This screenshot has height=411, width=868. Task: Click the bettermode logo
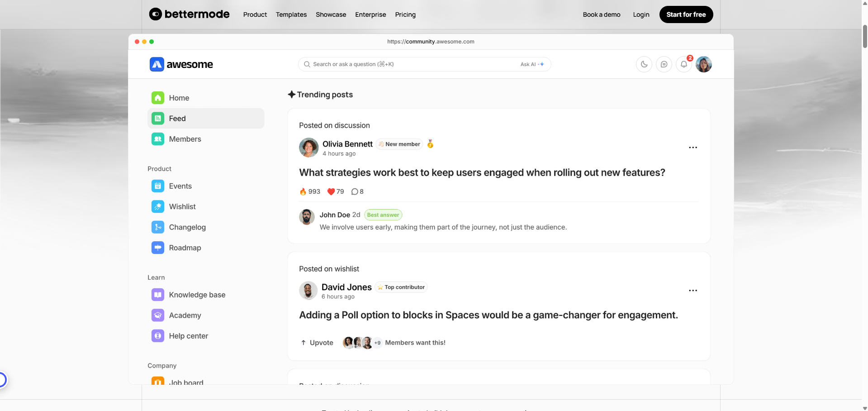pyautogui.click(x=189, y=14)
